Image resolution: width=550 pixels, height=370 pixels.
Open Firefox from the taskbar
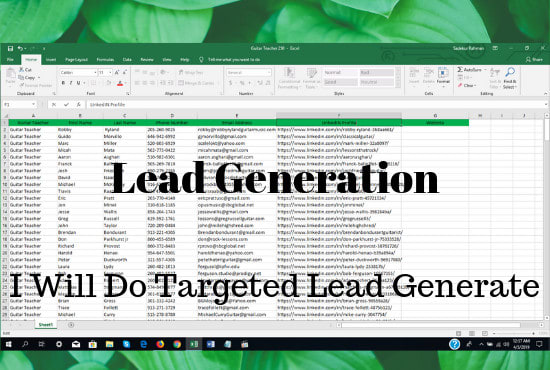[160, 344]
